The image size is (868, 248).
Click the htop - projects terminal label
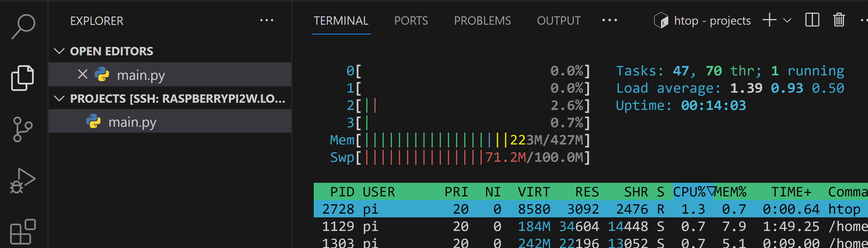point(712,21)
